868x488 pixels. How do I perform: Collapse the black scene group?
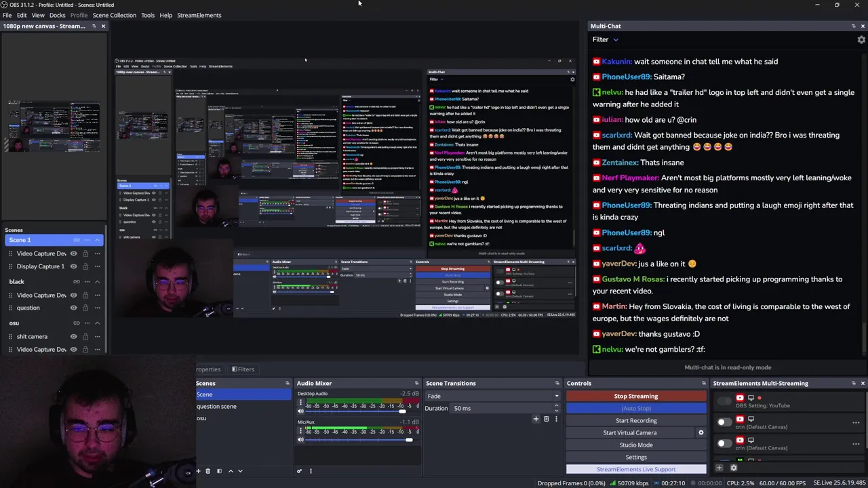click(x=97, y=281)
